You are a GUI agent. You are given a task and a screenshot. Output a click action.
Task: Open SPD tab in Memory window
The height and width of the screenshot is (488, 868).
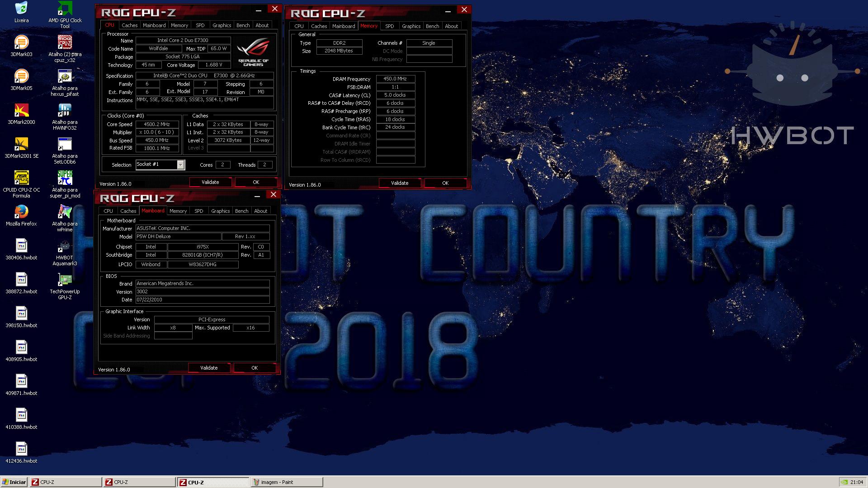click(389, 26)
